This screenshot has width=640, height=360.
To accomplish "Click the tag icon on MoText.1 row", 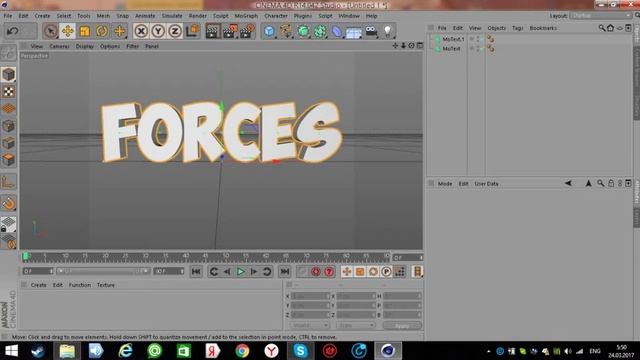I will (491, 39).
